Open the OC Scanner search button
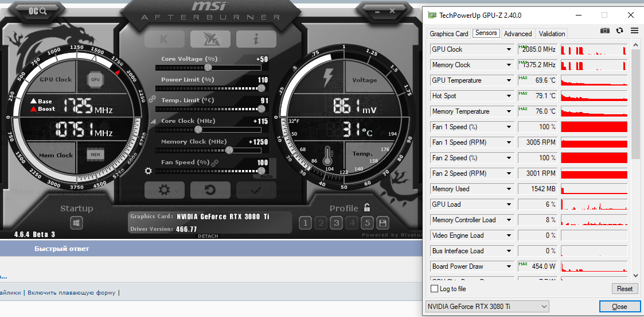 [37, 11]
